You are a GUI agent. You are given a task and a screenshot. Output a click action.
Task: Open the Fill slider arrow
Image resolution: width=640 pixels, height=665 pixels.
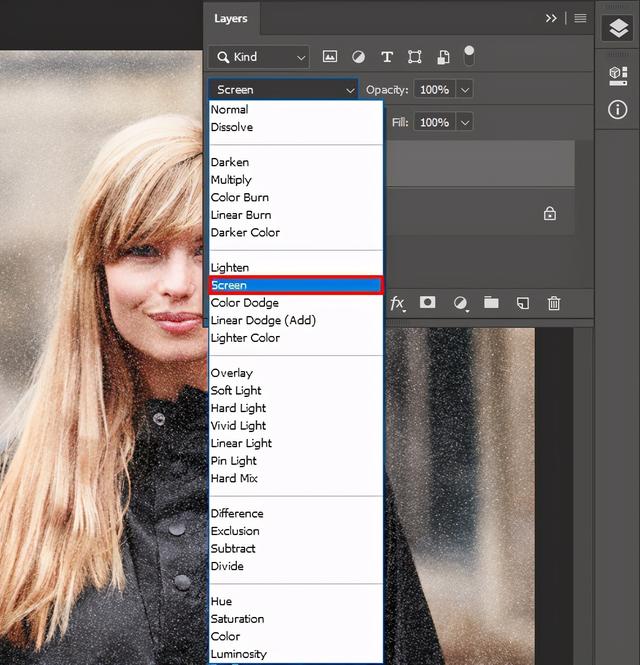pyautogui.click(x=464, y=123)
